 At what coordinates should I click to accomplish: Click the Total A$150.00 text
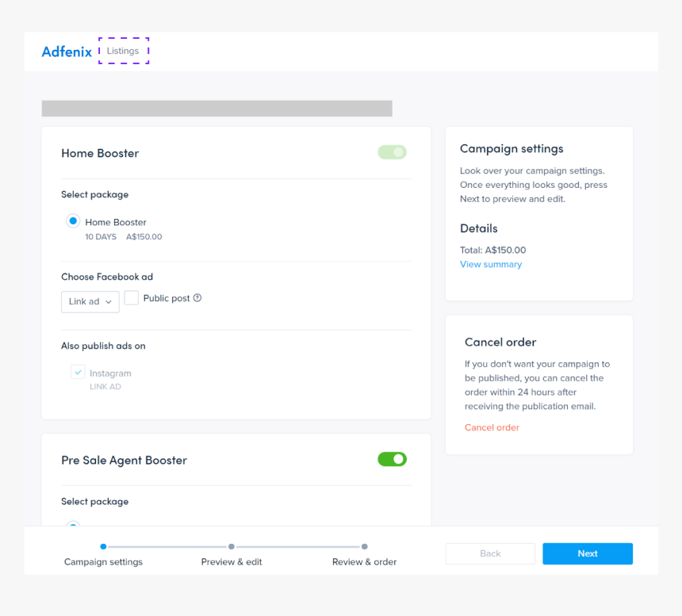coord(492,250)
